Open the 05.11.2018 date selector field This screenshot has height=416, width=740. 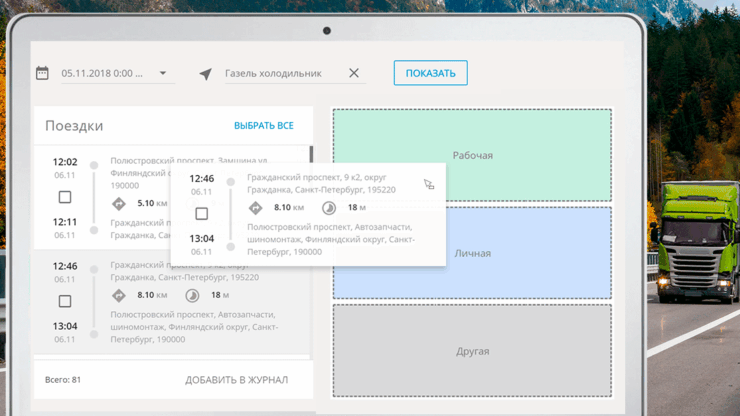point(118,74)
